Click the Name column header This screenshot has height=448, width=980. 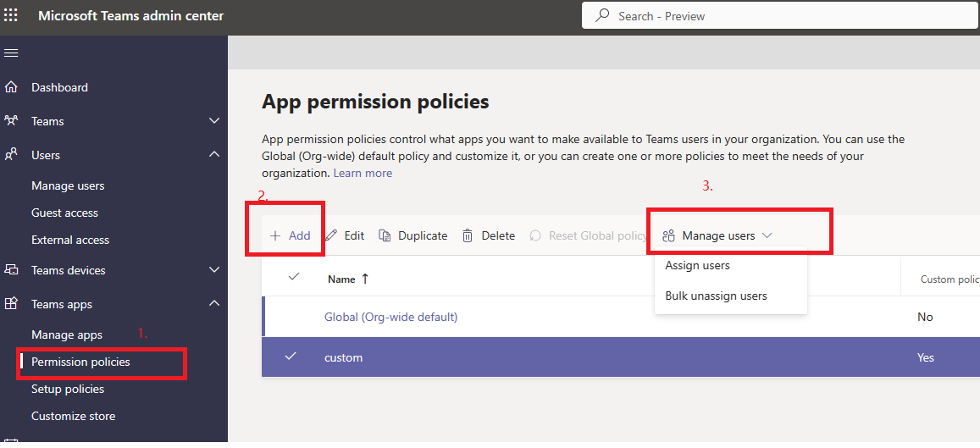point(342,279)
